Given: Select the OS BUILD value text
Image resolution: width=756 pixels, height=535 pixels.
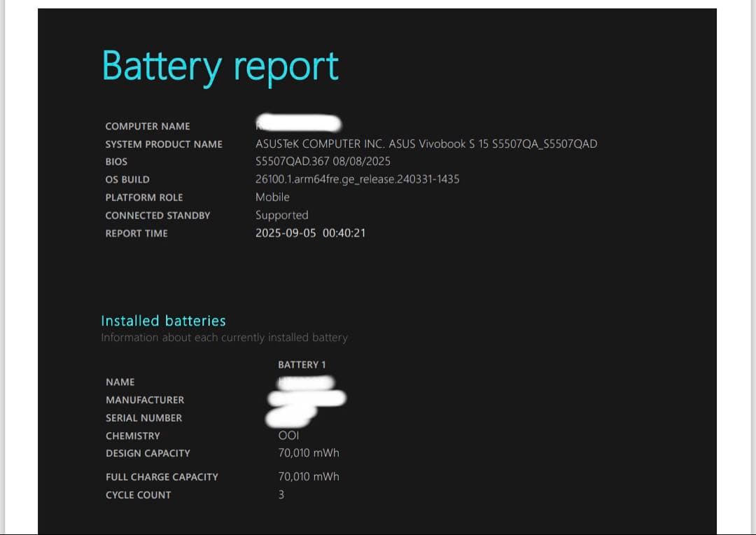Looking at the screenshot, I should tap(356, 179).
